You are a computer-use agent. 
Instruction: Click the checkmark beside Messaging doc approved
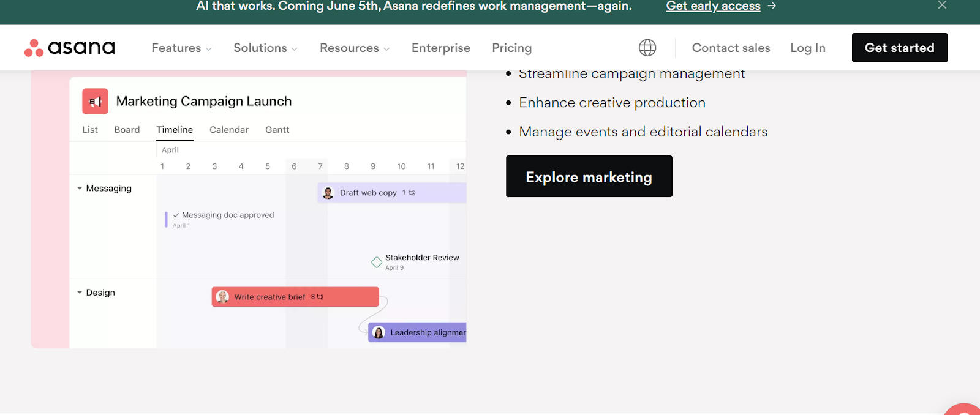(176, 215)
